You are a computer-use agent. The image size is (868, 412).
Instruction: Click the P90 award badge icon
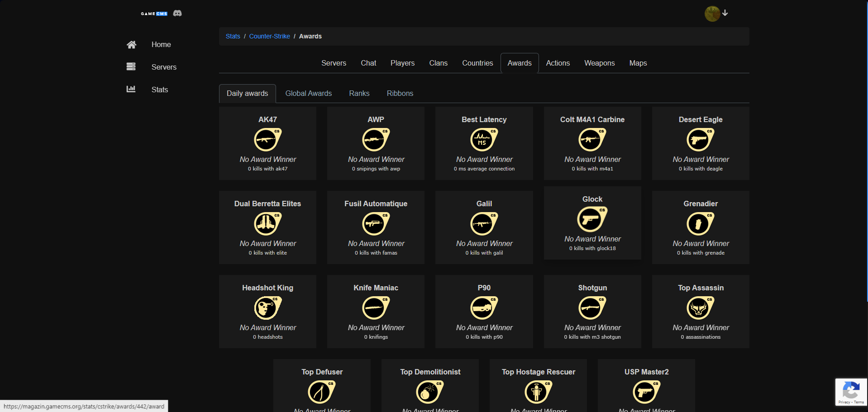point(484,308)
